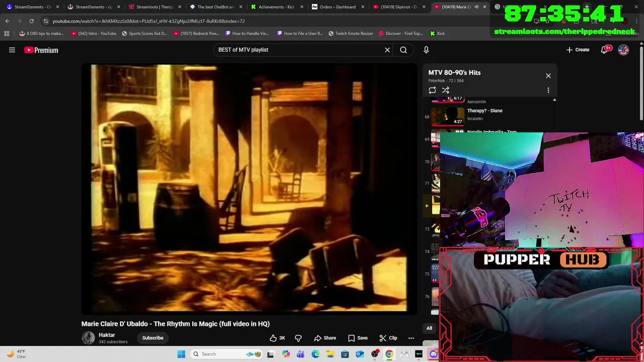Open How to File a User R... bookmark
Viewport: 644px width, 362px height.
point(300,33)
